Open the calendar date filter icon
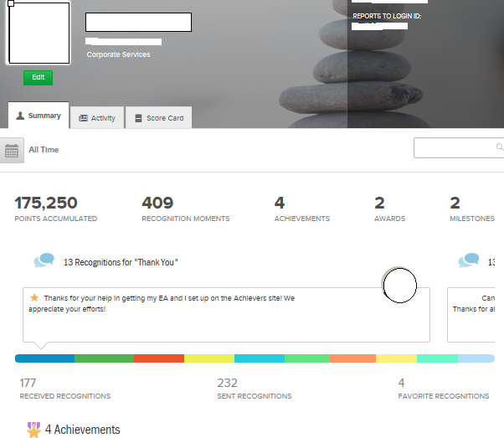This screenshot has width=504, height=438. 12,151
